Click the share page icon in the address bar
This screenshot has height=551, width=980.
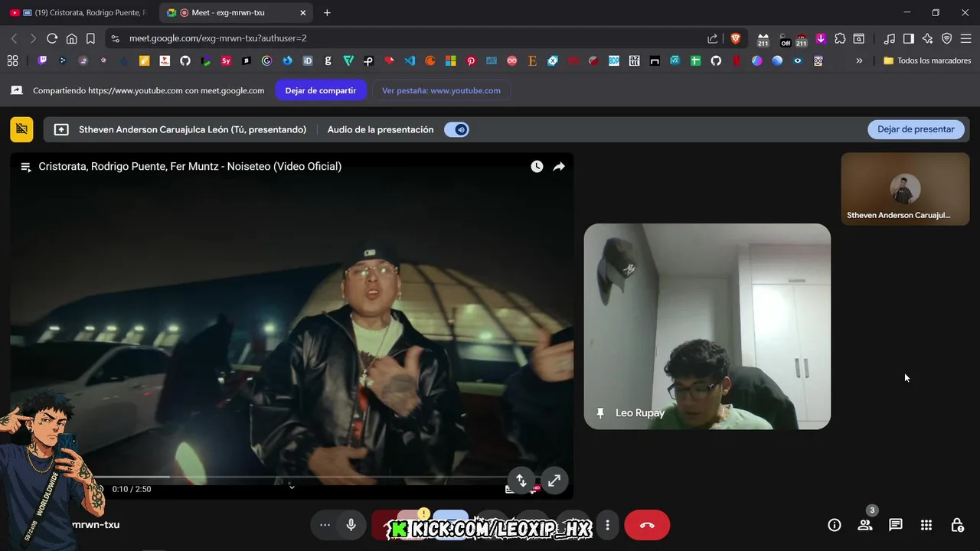(713, 38)
